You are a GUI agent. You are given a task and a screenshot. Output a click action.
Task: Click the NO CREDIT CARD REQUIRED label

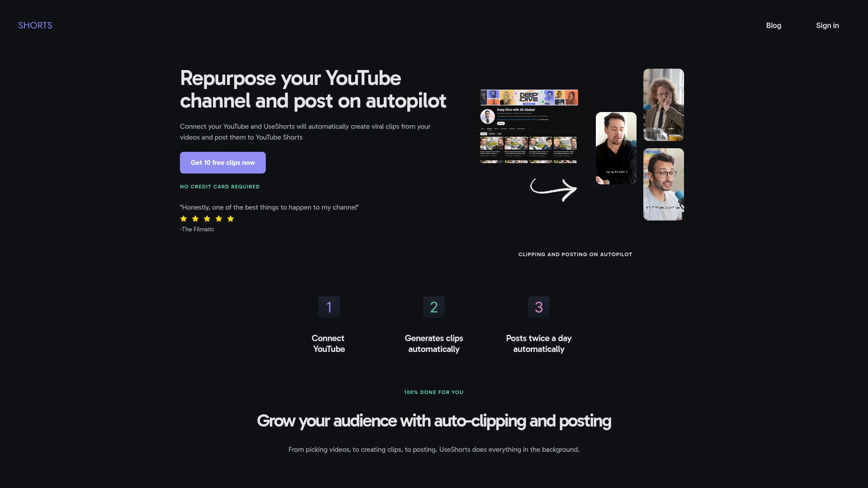[x=220, y=187]
